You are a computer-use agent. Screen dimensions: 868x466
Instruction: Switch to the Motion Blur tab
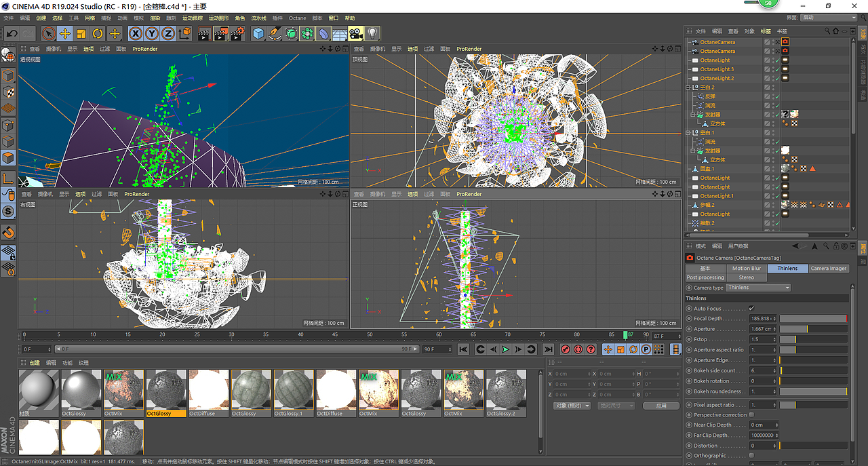coord(747,269)
